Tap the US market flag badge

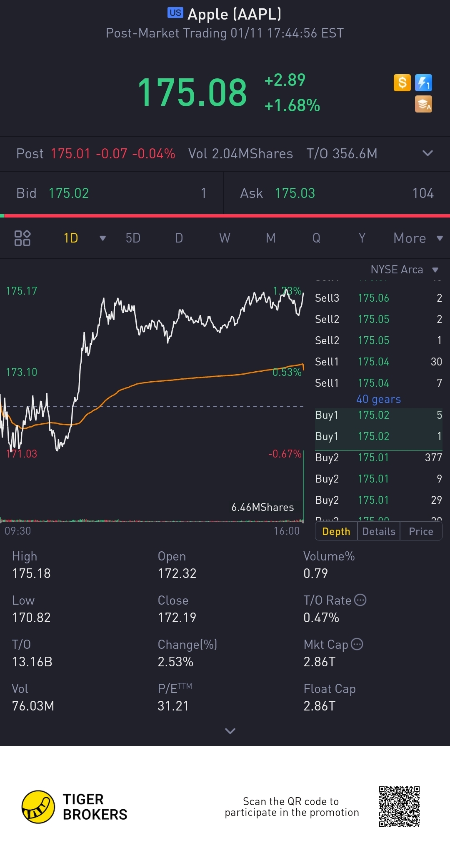[175, 13]
